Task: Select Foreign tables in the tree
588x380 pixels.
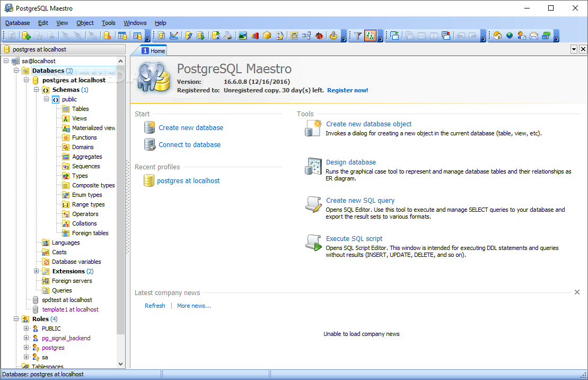Action: pyautogui.click(x=90, y=233)
